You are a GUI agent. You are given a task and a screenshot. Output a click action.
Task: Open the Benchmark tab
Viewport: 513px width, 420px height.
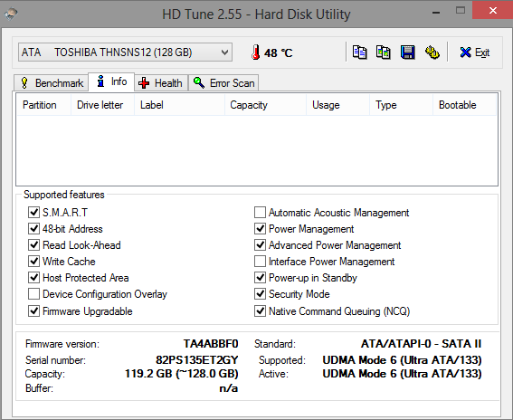(x=52, y=83)
